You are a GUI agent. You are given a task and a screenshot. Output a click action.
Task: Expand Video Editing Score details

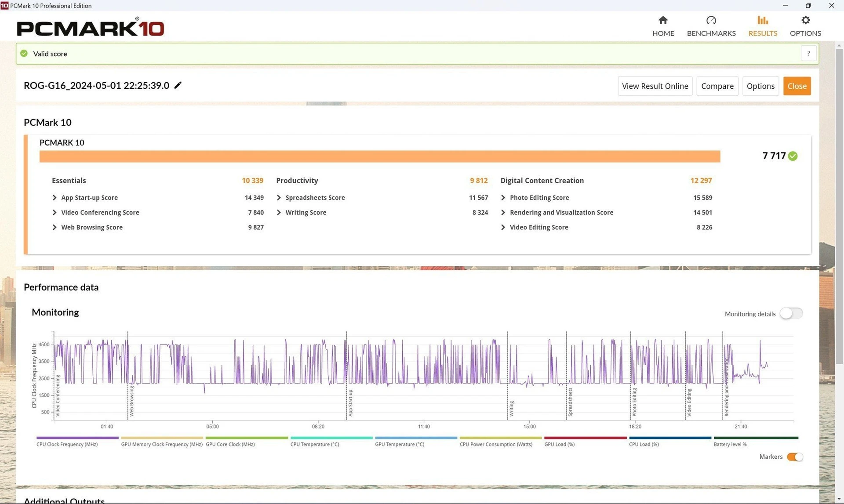click(503, 227)
